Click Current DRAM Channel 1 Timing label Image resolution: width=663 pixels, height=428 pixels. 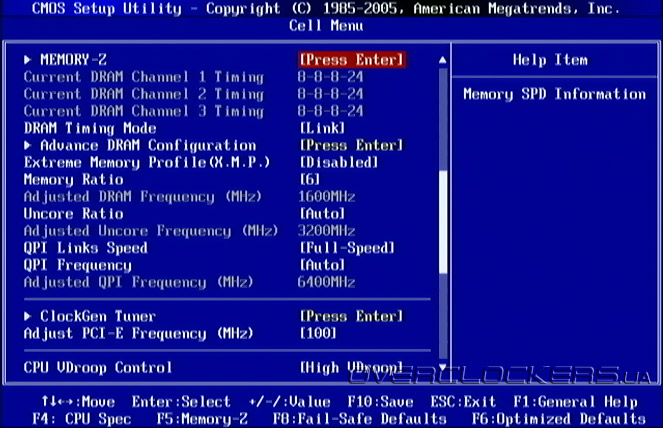(144, 77)
